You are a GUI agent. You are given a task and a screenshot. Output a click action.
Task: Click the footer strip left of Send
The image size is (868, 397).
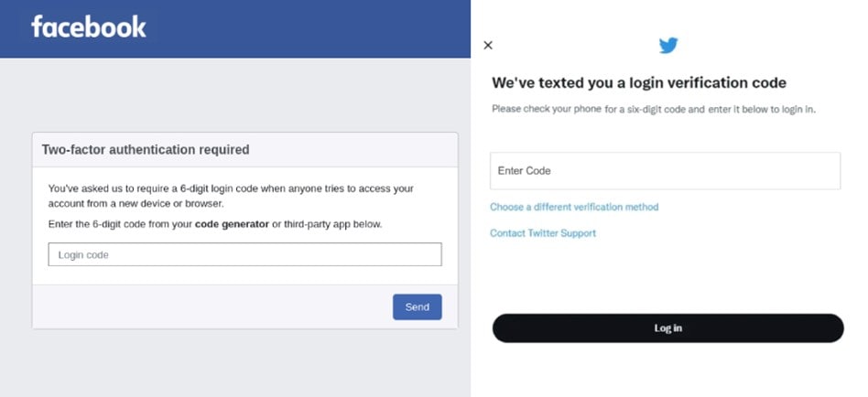[x=212, y=306]
